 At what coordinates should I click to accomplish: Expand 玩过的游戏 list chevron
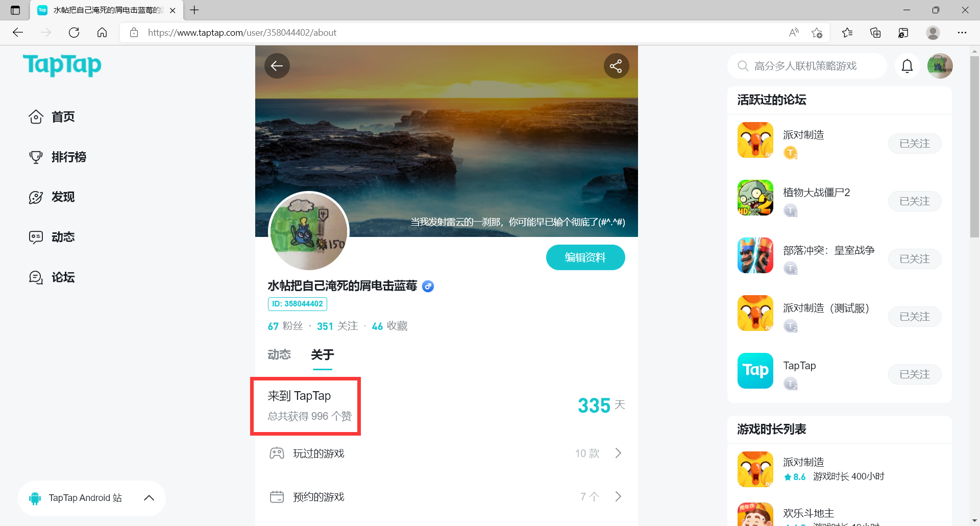(618, 453)
